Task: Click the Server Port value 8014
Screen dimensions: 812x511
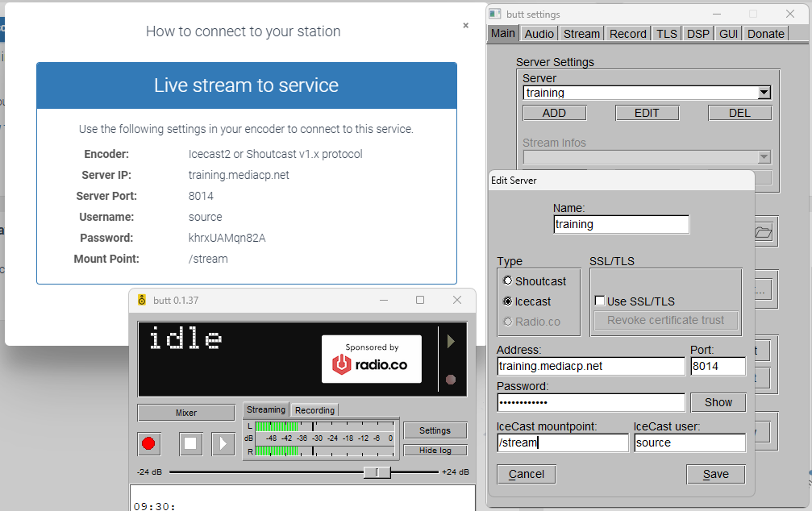Action: click(x=201, y=196)
